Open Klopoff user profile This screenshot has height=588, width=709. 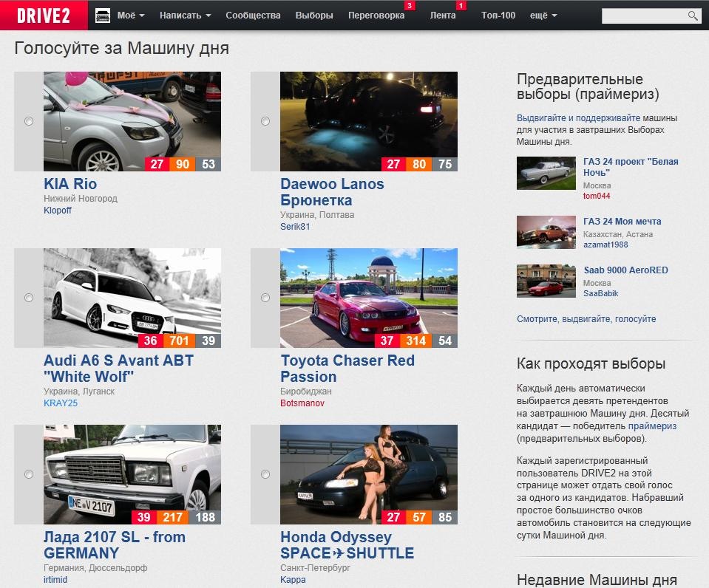pos(57,209)
